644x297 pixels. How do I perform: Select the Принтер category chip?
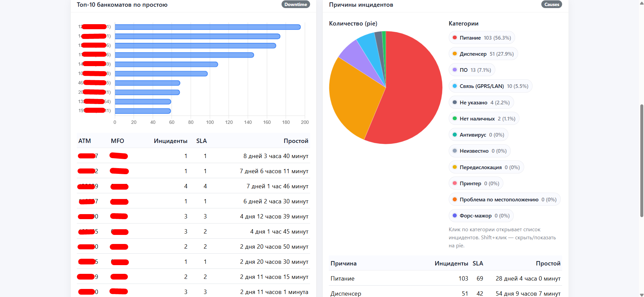pos(476,184)
